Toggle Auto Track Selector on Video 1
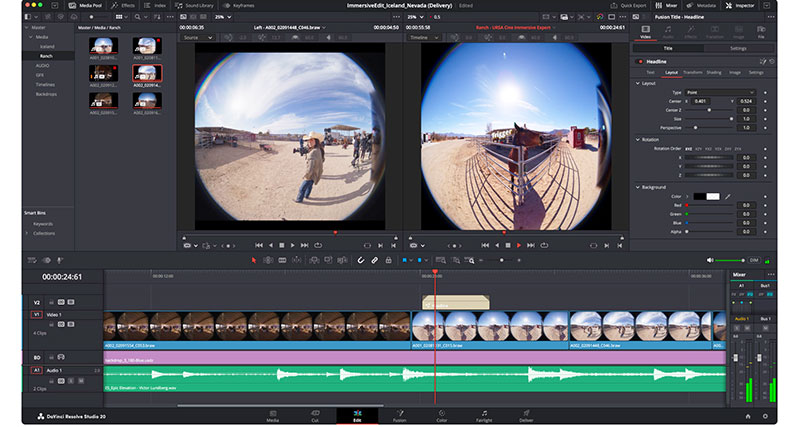 pyautogui.click(x=61, y=324)
